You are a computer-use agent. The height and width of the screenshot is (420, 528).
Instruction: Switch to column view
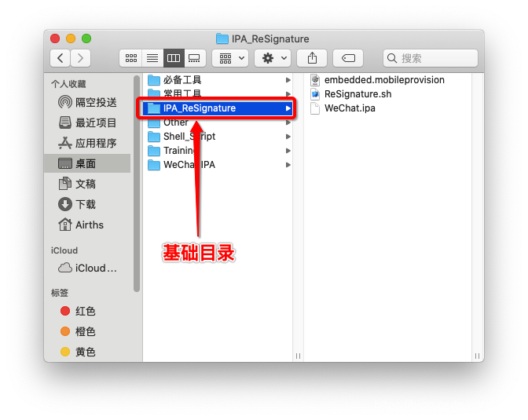174,58
